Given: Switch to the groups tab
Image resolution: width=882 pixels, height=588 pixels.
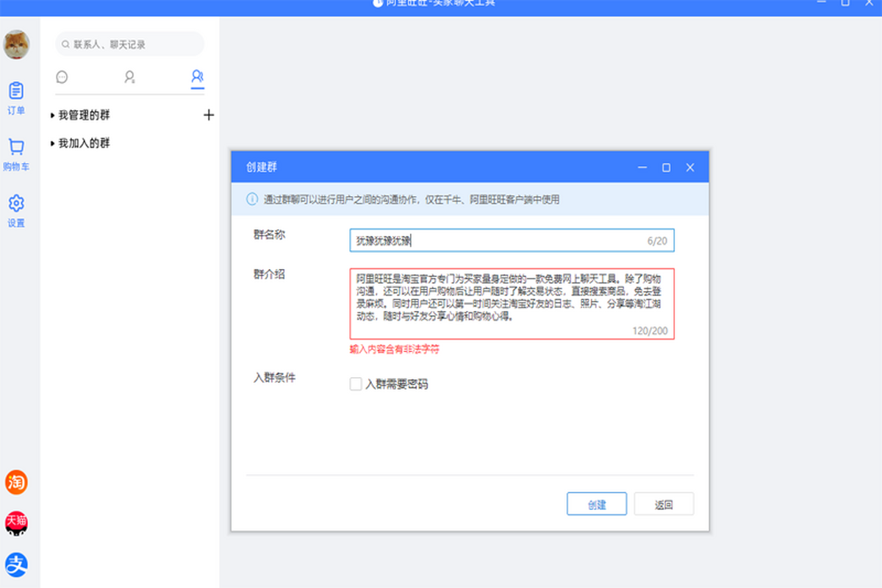Looking at the screenshot, I should click(x=197, y=76).
